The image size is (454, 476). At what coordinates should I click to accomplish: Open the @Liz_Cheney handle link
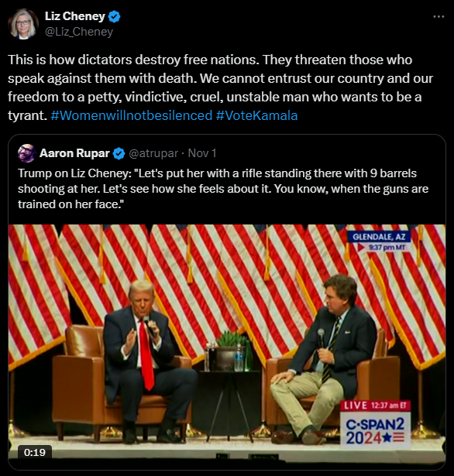79,32
